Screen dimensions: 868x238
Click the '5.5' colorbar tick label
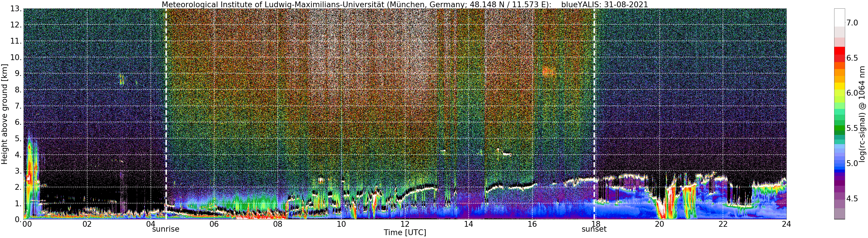coord(852,128)
